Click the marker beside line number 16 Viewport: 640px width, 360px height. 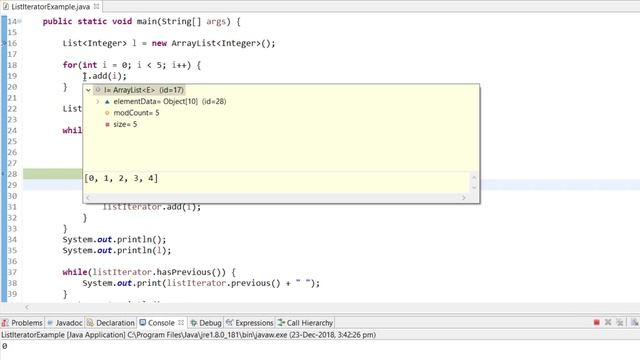pos(4,43)
